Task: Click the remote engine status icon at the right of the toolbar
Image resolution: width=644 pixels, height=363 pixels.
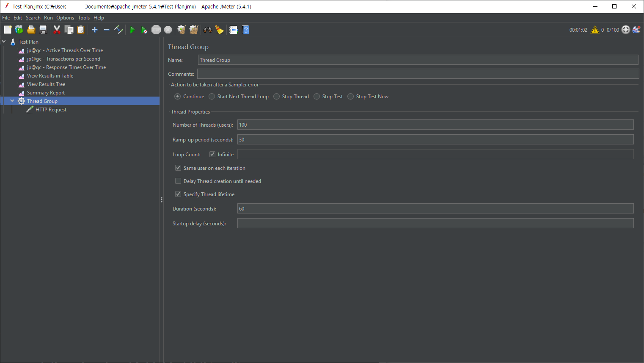Action: [x=636, y=30]
